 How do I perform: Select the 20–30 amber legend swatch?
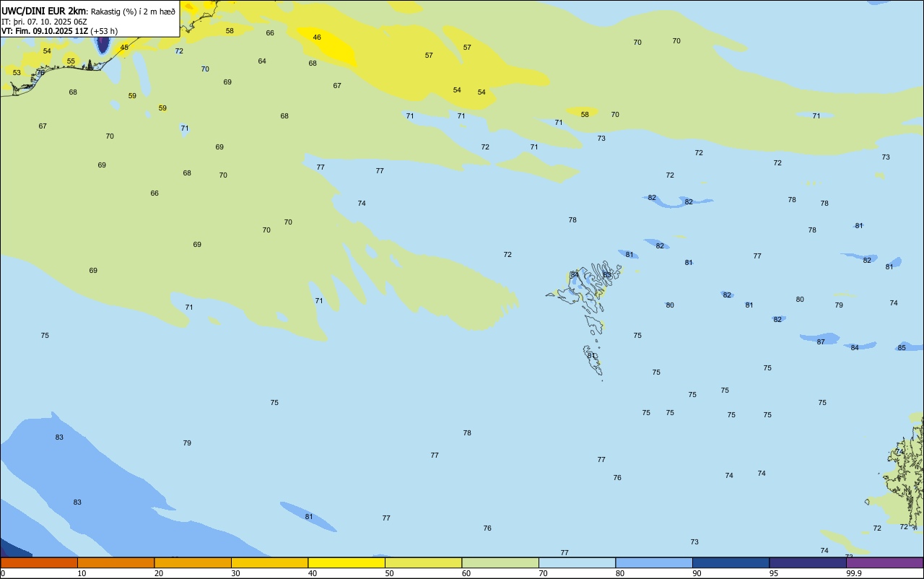click(x=193, y=562)
